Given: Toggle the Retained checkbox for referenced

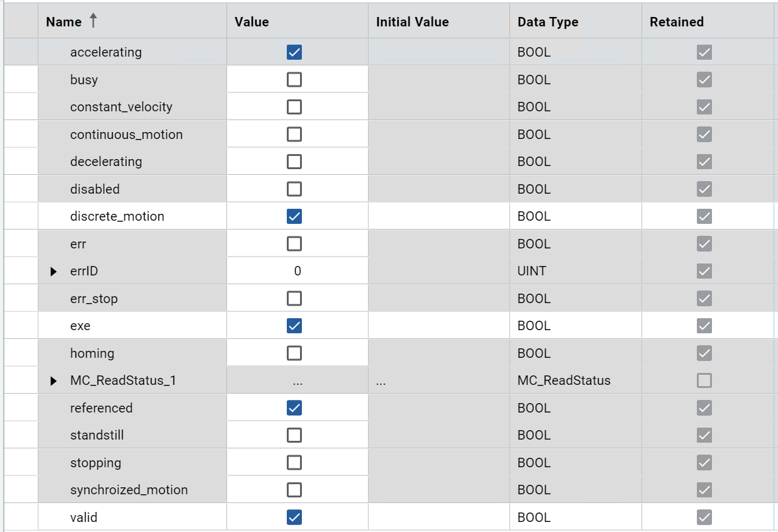Looking at the screenshot, I should click(x=704, y=408).
